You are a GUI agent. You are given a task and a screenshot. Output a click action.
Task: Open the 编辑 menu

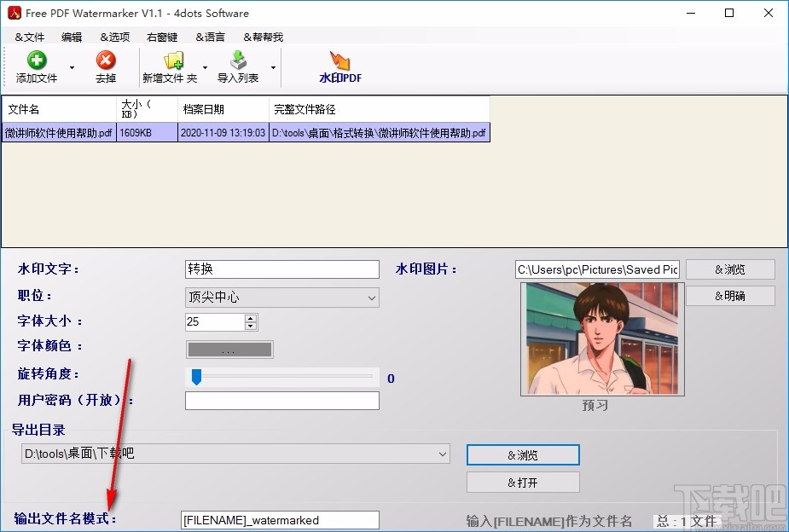pos(72,37)
